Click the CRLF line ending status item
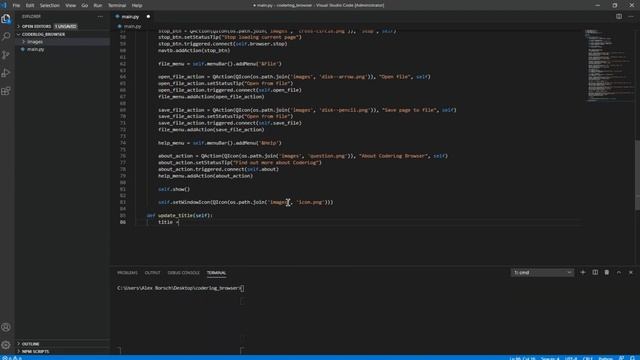 coord(587,358)
